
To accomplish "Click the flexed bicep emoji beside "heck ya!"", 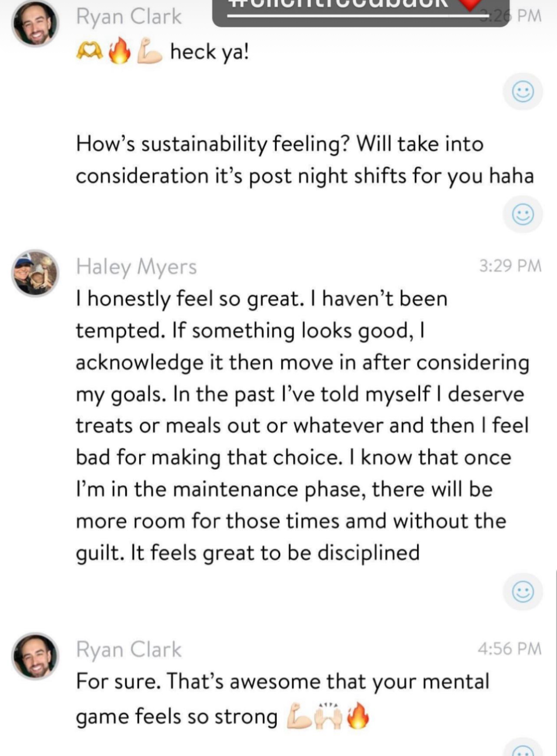I will [150, 51].
